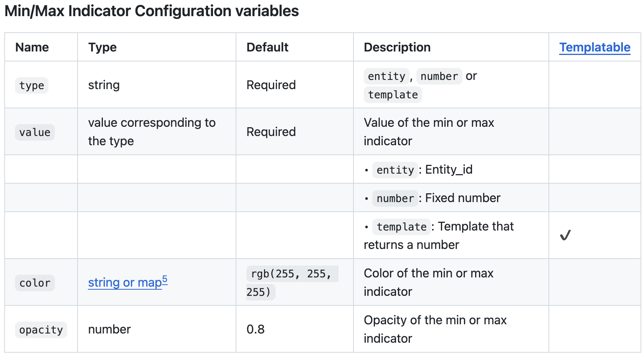Screen dimensions: 644x355
Task: Click the 'Default' column header
Action: click(268, 47)
